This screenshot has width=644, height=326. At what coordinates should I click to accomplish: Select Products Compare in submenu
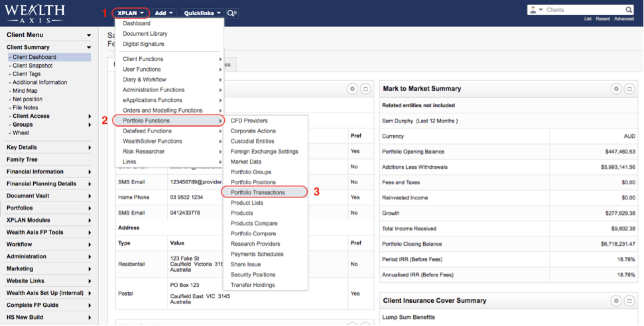254,223
